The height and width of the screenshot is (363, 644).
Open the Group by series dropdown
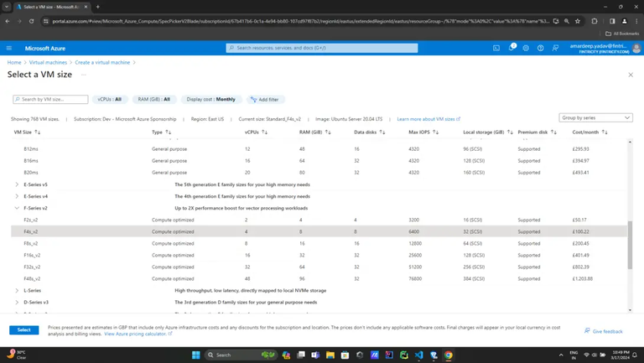pyautogui.click(x=595, y=118)
